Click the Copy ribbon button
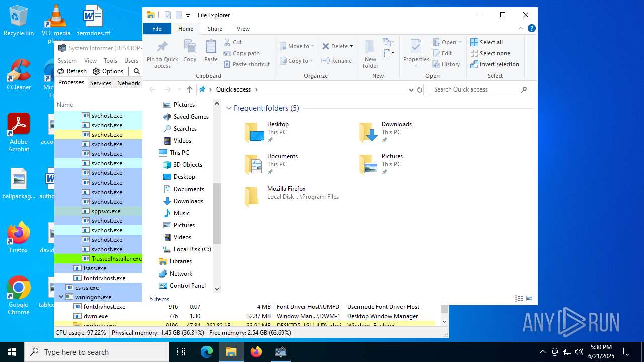 click(x=190, y=51)
